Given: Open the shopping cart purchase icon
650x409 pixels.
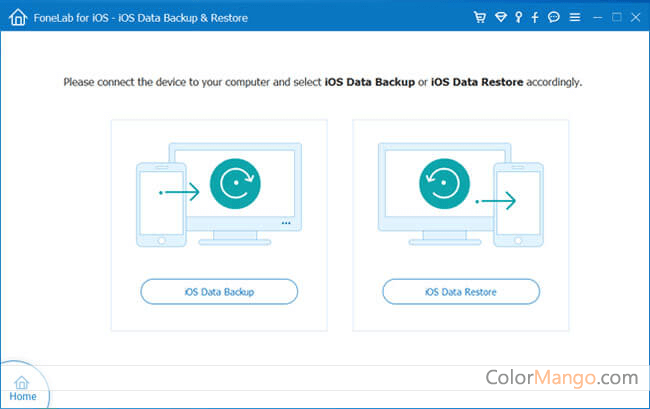Looking at the screenshot, I should [x=480, y=17].
